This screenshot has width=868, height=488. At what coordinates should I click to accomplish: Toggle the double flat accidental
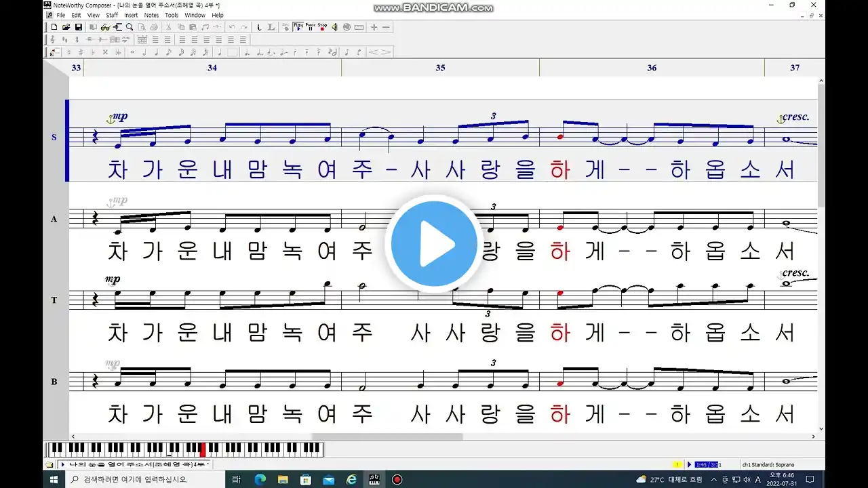(x=118, y=52)
